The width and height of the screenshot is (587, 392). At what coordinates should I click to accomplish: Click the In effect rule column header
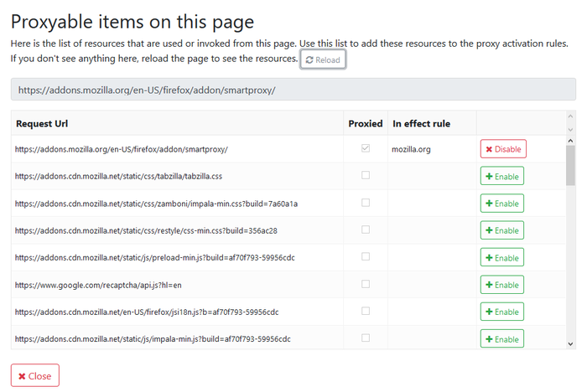pyautogui.click(x=421, y=124)
